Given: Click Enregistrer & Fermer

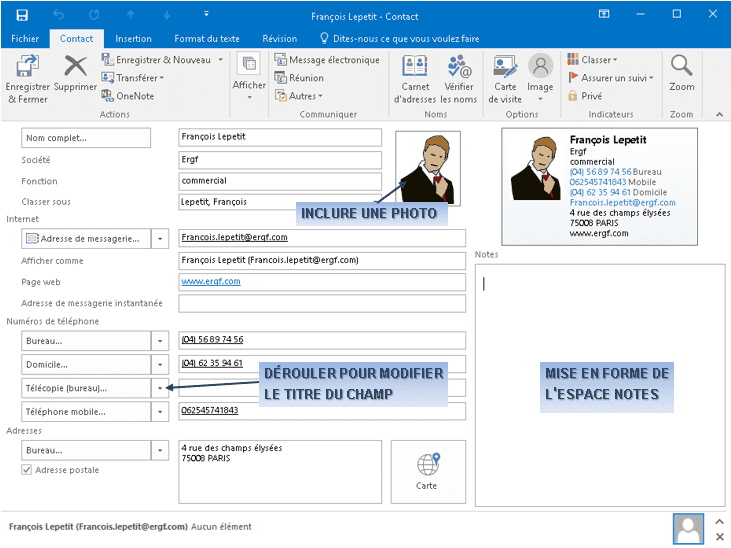Looking at the screenshot, I should point(28,79).
